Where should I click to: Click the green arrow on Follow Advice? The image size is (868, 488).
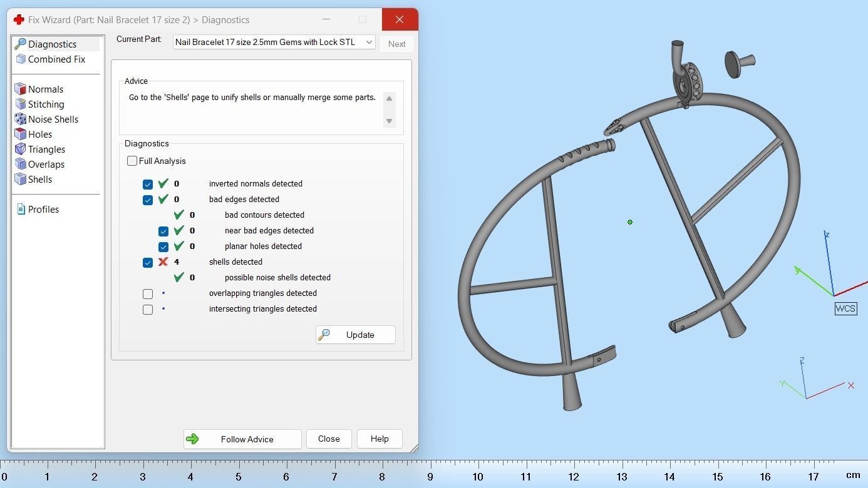192,439
